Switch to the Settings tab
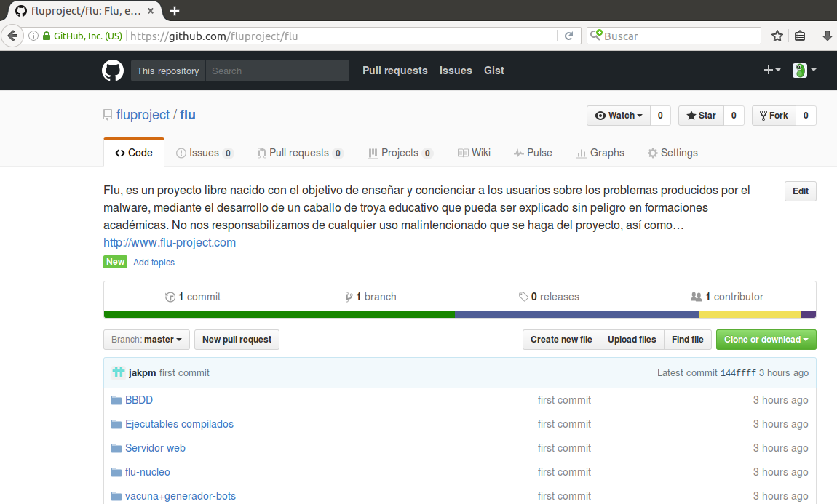 pos(673,153)
